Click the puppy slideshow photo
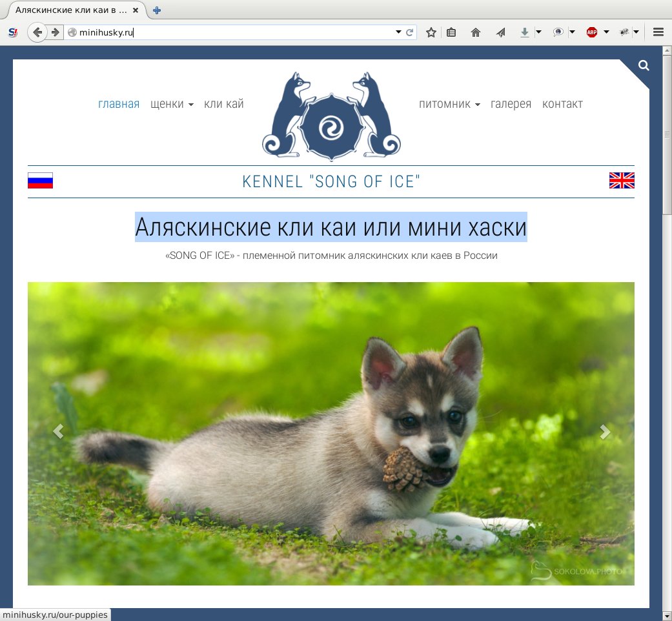The image size is (672, 621). 331,433
